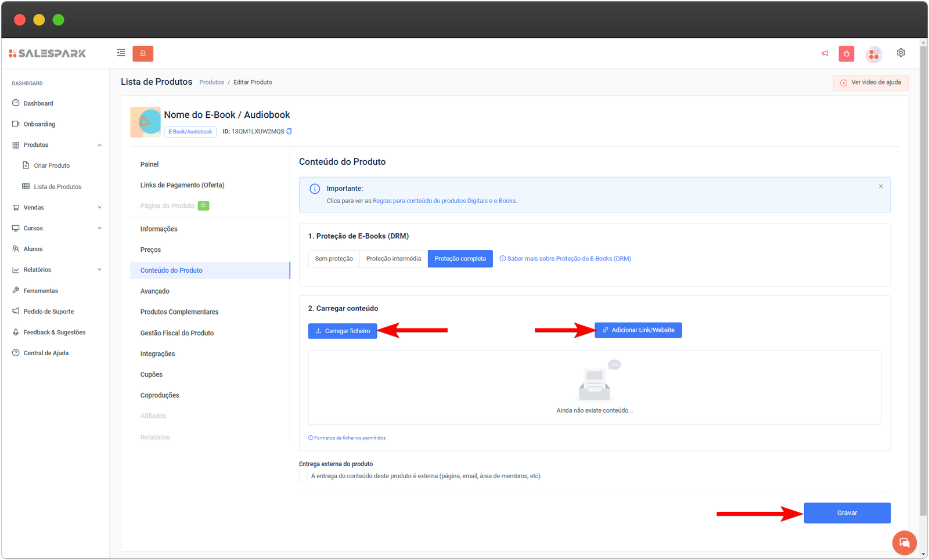The width and height of the screenshot is (929, 560).
Task: Toggle the sidebar collapse menu icon
Action: (x=121, y=53)
